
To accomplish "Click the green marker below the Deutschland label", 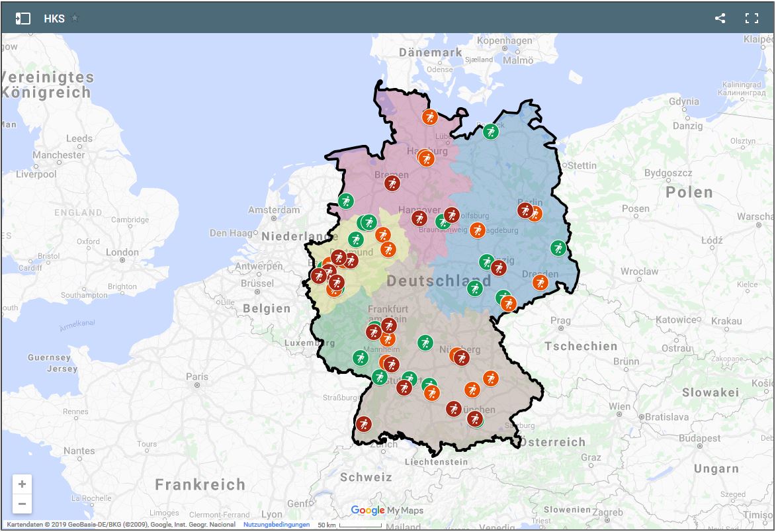I will (x=475, y=288).
